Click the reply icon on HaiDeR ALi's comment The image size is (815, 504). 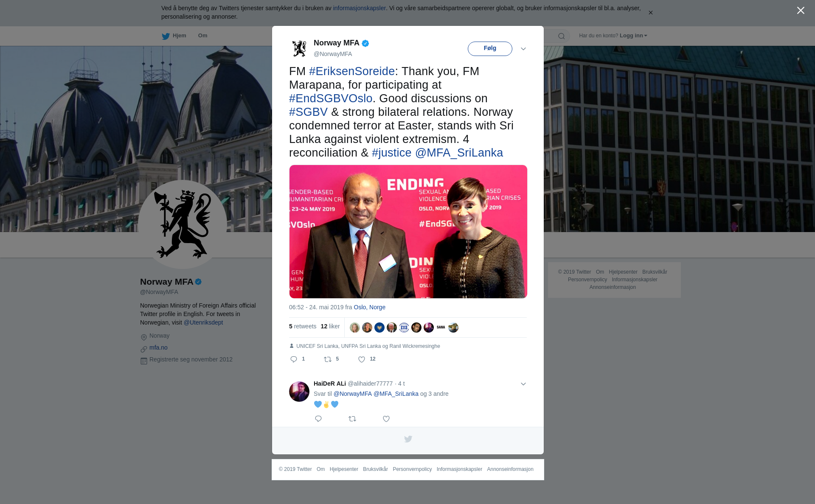coord(318,419)
